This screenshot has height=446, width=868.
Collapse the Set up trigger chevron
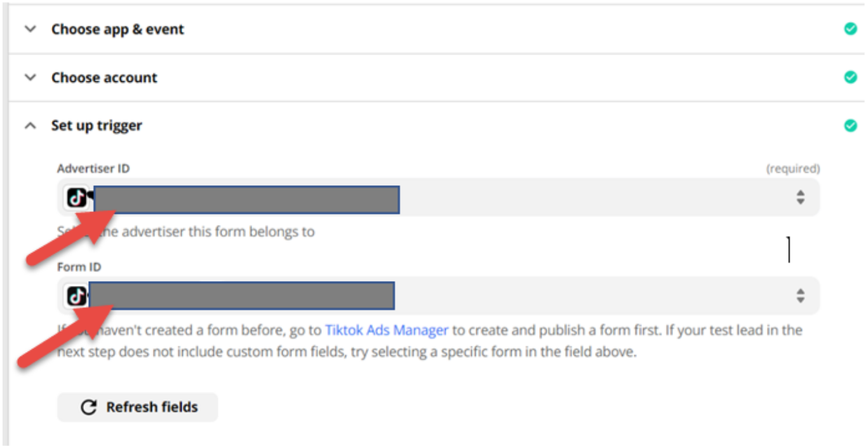click(30, 126)
